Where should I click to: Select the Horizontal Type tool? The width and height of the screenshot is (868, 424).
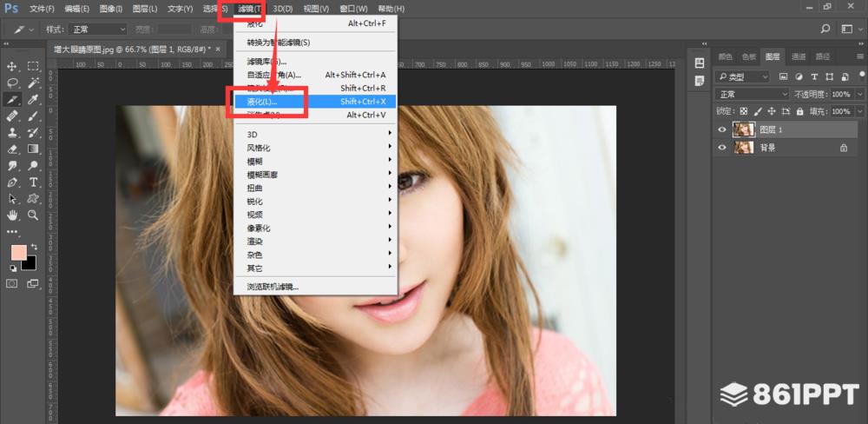point(33,182)
